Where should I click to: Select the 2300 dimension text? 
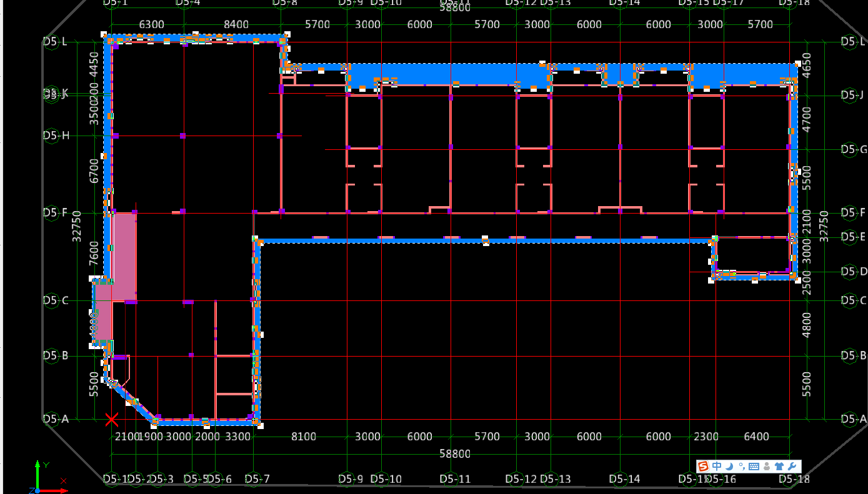706,437
